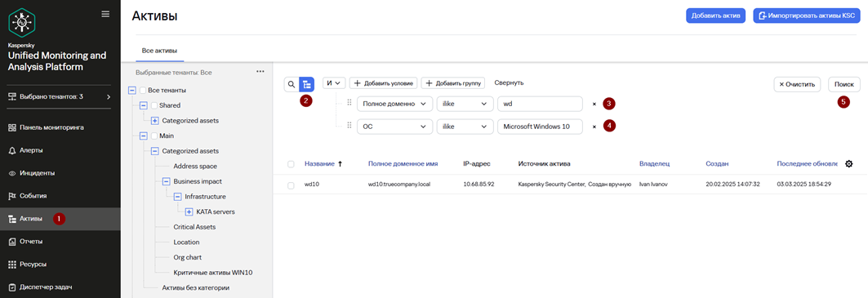Open the hamburger menu in the sidebar

pos(105,14)
